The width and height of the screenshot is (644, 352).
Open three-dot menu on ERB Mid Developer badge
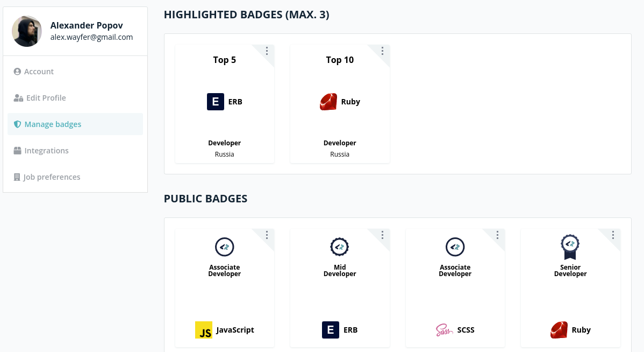(x=382, y=235)
